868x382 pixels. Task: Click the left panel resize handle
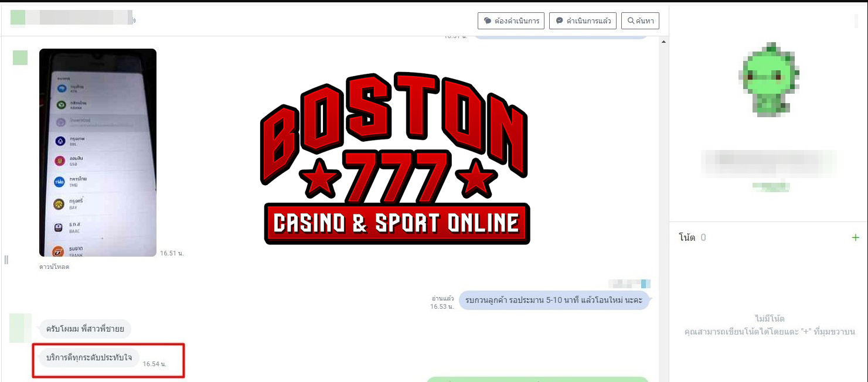[x=6, y=260]
